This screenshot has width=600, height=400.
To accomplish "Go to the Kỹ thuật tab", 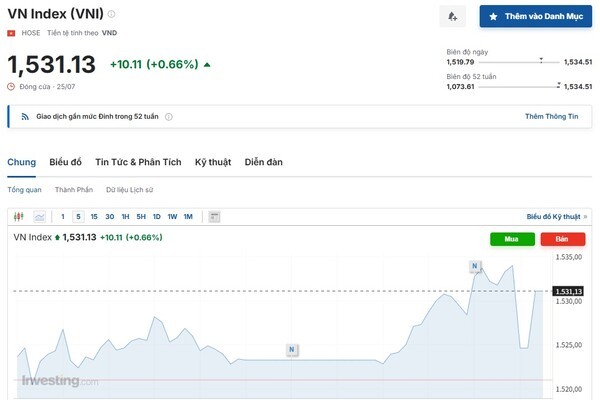I will [x=213, y=162].
